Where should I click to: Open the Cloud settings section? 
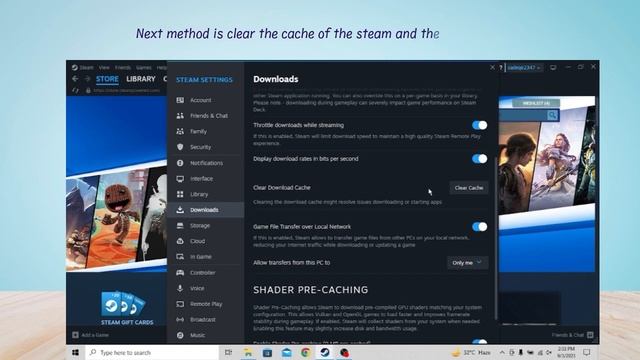click(205, 241)
